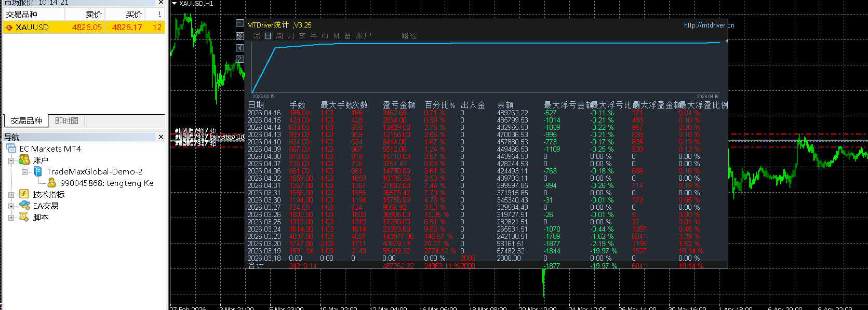Select the 季 quarterly tab in MTDriver

point(302,36)
